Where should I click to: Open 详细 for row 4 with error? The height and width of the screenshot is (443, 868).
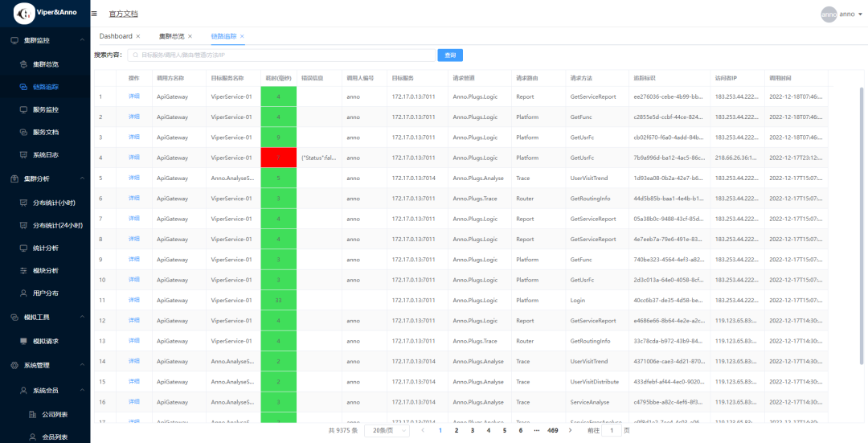point(134,158)
